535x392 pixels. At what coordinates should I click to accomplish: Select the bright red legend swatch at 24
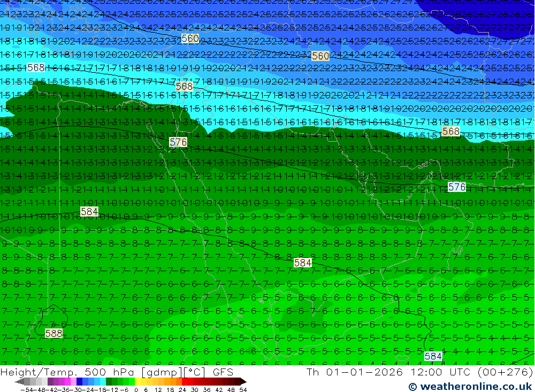pos(185,382)
